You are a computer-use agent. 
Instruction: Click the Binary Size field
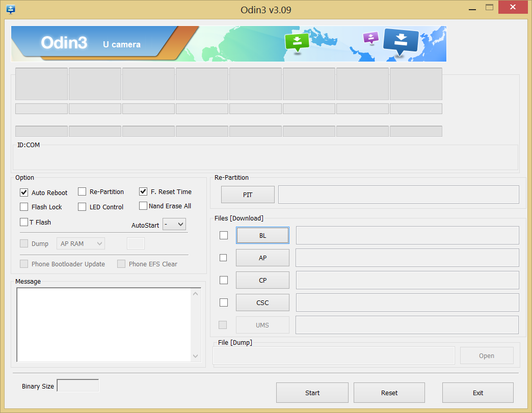pos(77,386)
